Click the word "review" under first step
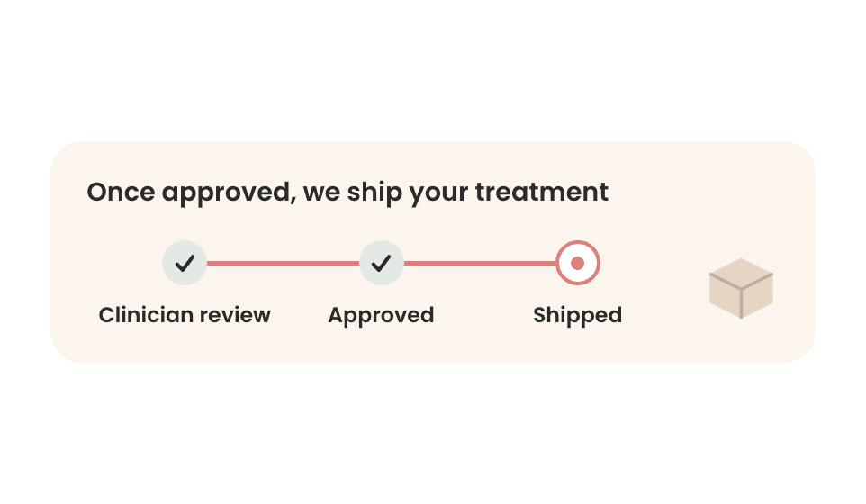 [x=235, y=316]
